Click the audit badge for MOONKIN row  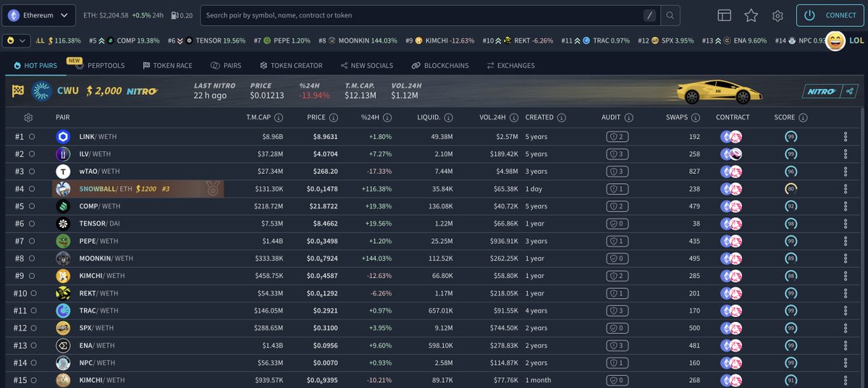(x=618, y=258)
